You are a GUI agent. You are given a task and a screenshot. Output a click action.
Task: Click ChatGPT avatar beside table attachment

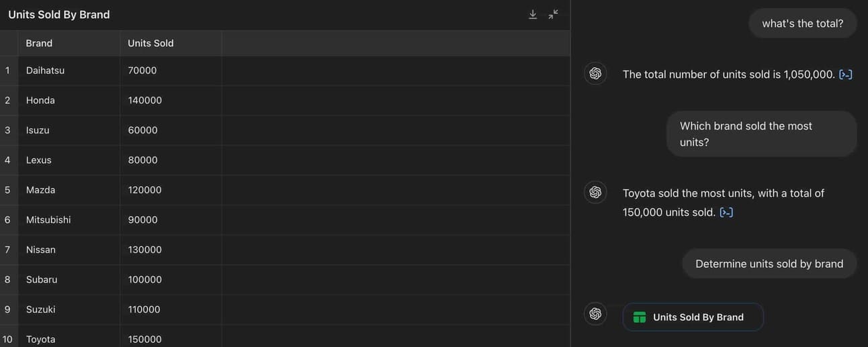coord(595,314)
